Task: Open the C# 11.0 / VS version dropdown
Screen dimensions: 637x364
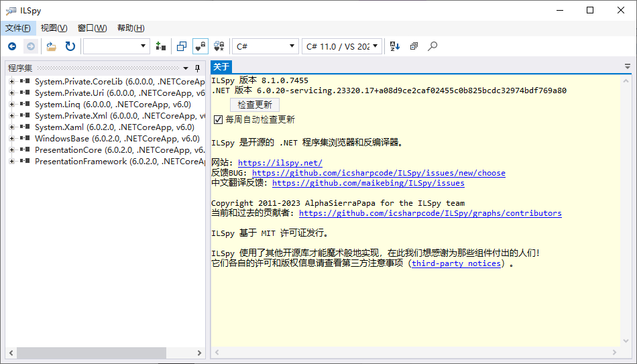Action: coord(342,46)
